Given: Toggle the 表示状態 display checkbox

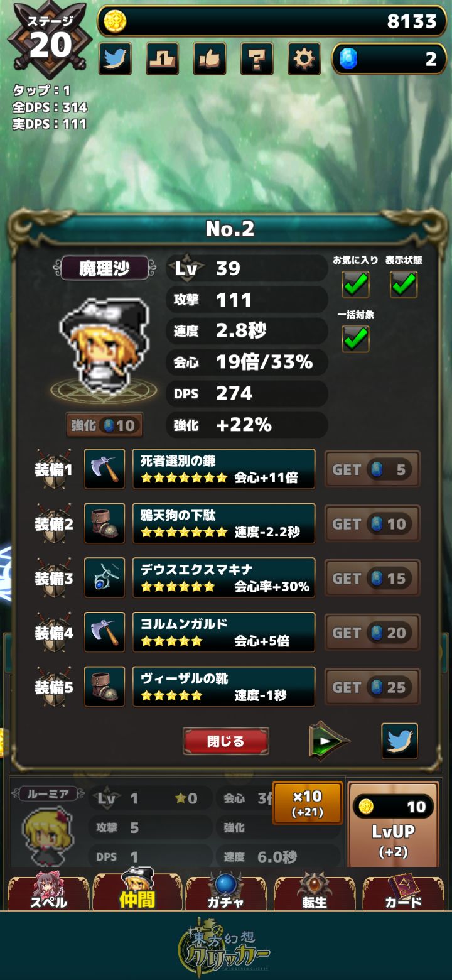Looking at the screenshot, I should (x=404, y=285).
